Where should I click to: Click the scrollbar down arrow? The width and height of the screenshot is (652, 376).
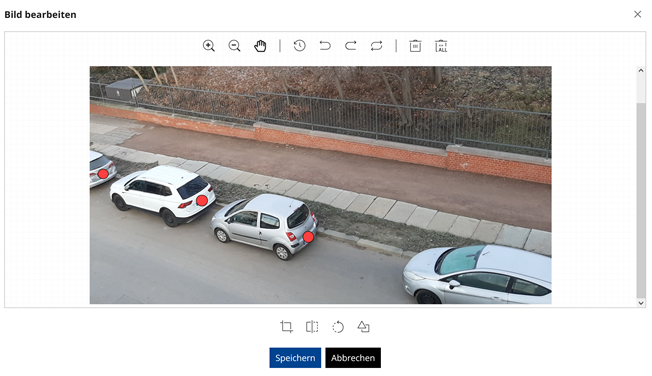tap(641, 303)
